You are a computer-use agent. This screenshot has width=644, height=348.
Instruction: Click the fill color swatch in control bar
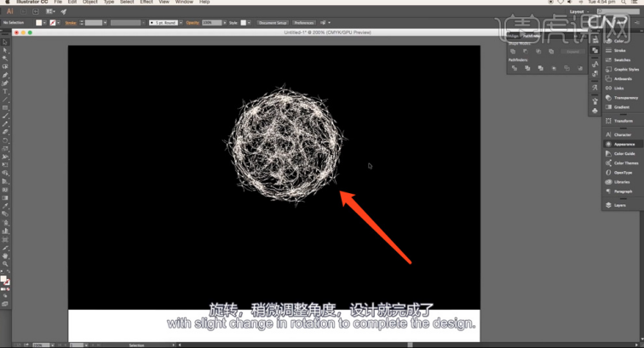[39, 23]
